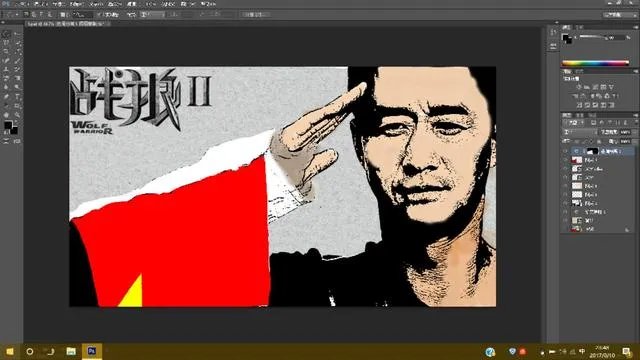Click the toolbox foreground color swatch
Image resolution: width=640 pixels, height=360 pixels.
click(x=8, y=125)
